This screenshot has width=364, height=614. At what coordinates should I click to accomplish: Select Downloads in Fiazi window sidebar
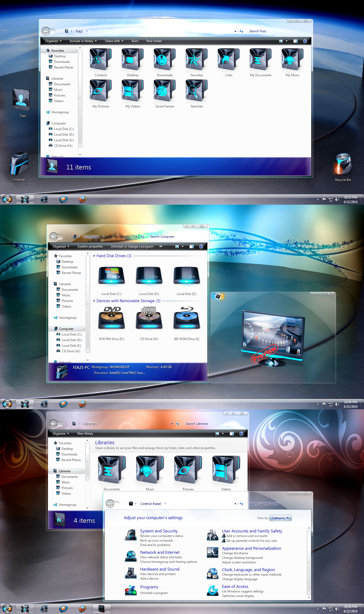point(62,62)
